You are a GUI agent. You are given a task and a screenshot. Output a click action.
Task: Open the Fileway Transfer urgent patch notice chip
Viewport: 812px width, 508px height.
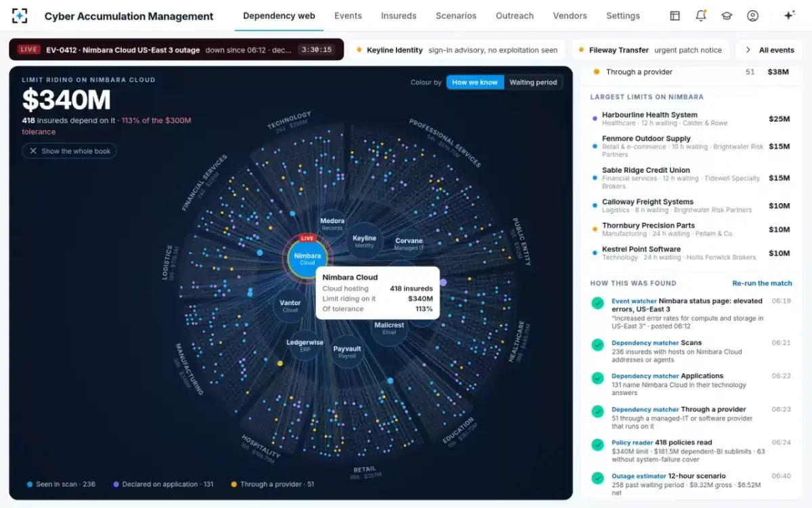tap(650, 50)
